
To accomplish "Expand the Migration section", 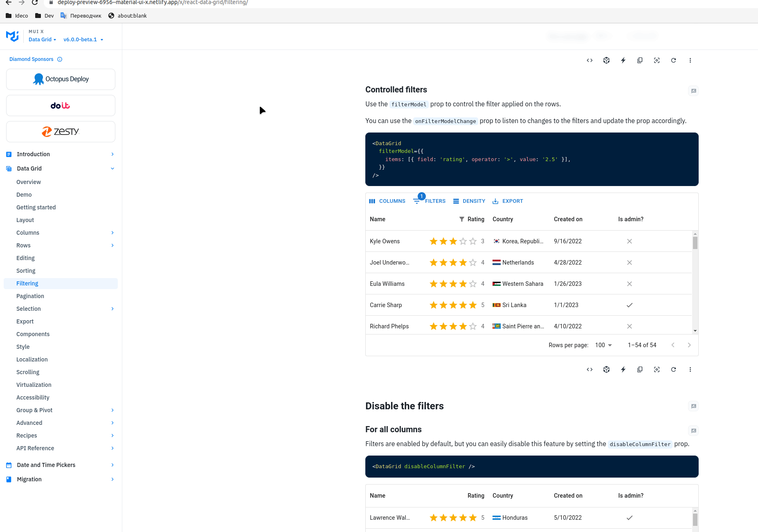I will click(x=61, y=479).
